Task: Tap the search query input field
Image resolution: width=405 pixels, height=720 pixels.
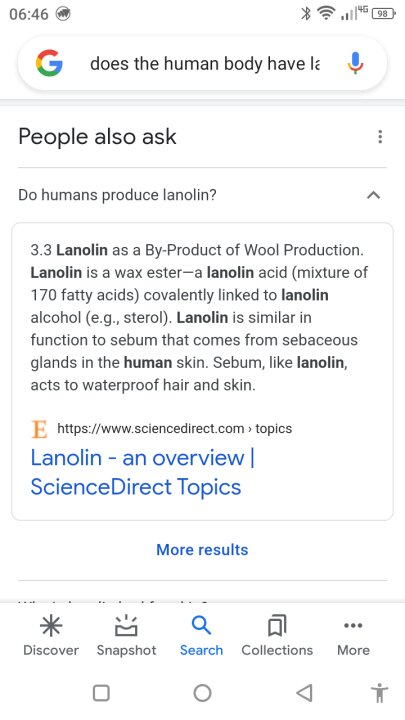Action: pyautogui.click(x=205, y=63)
